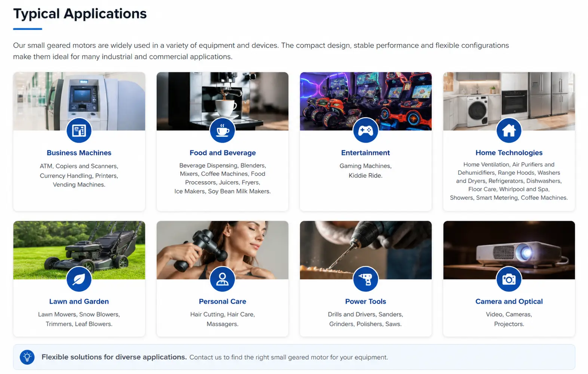Image resolution: width=588 pixels, height=374 pixels.
Task: Click the lawn mower photo
Action: (x=79, y=250)
